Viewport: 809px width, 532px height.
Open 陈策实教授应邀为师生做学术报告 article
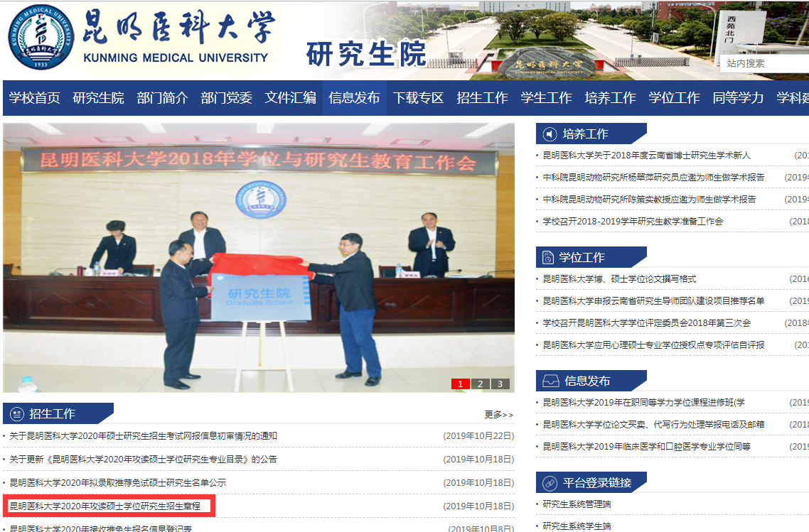650,200
